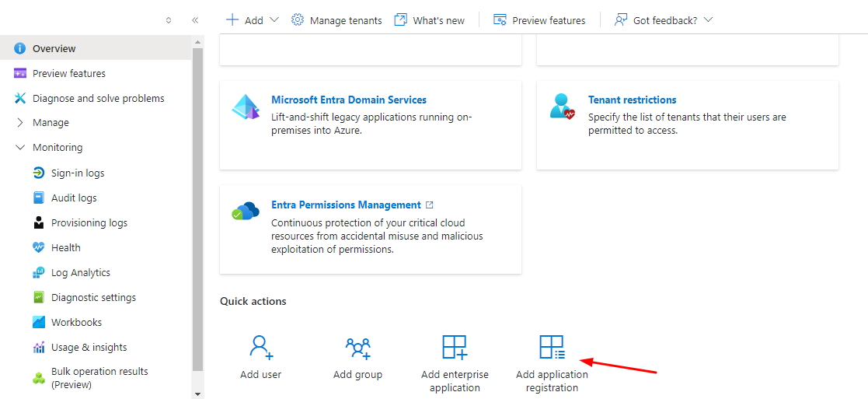This screenshot has height=399, width=868.
Task: Click the Got feedback person icon
Action: (x=621, y=20)
